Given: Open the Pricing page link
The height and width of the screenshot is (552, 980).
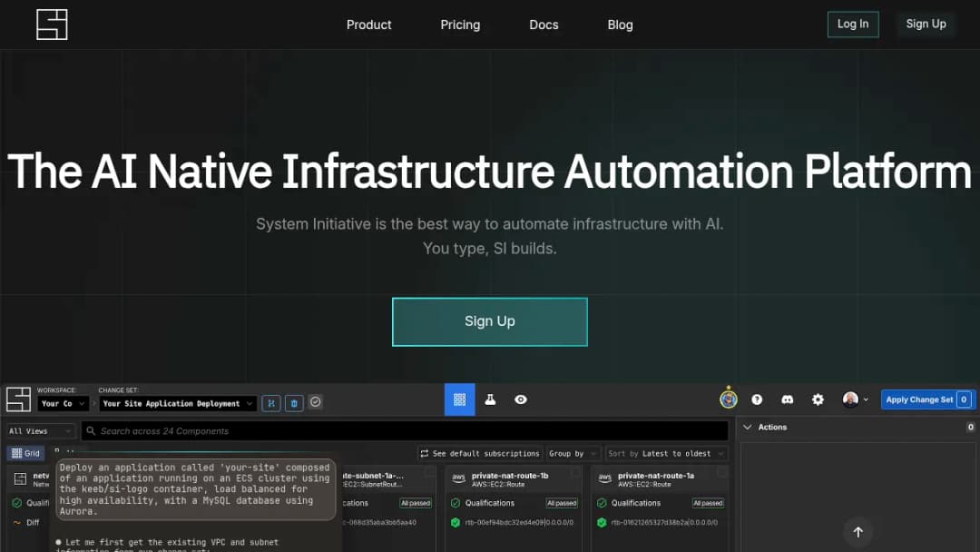Looking at the screenshot, I should (460, 25).
